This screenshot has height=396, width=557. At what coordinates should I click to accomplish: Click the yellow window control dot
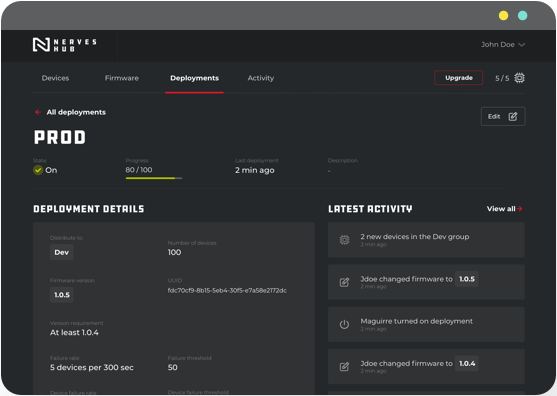pyautogui.click(x=503, y=16)
